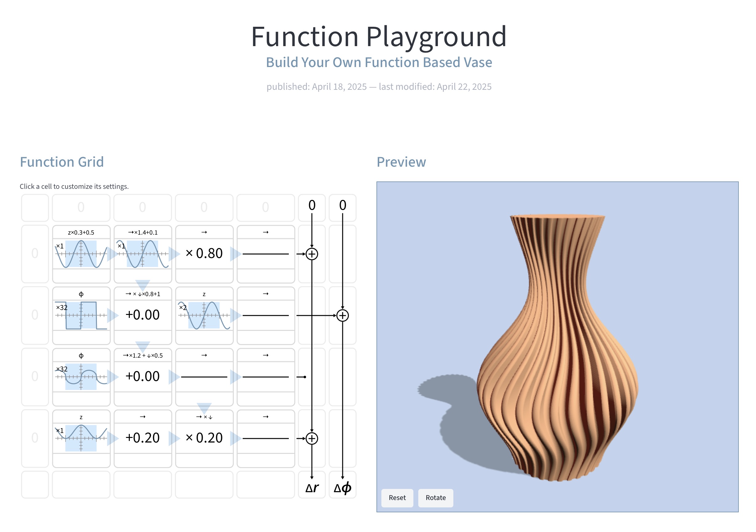Screen dimensions: 756x532
Task: Click the left 0 cell of the z×0.3+0.5 row
Action: click(x=35, y=254)
